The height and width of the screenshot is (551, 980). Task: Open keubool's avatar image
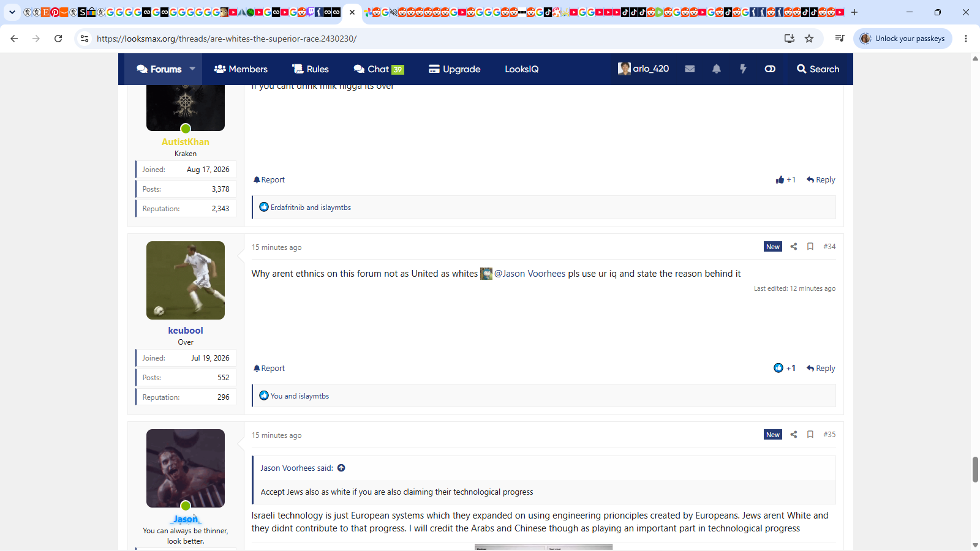click(x=186, y=280)
